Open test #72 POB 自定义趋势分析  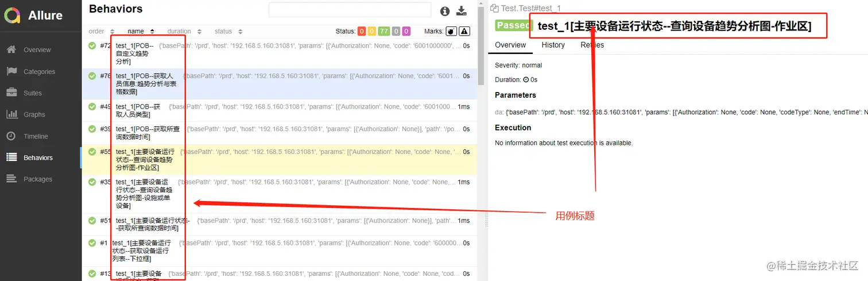pyautogui.click(x=279, y=53)
